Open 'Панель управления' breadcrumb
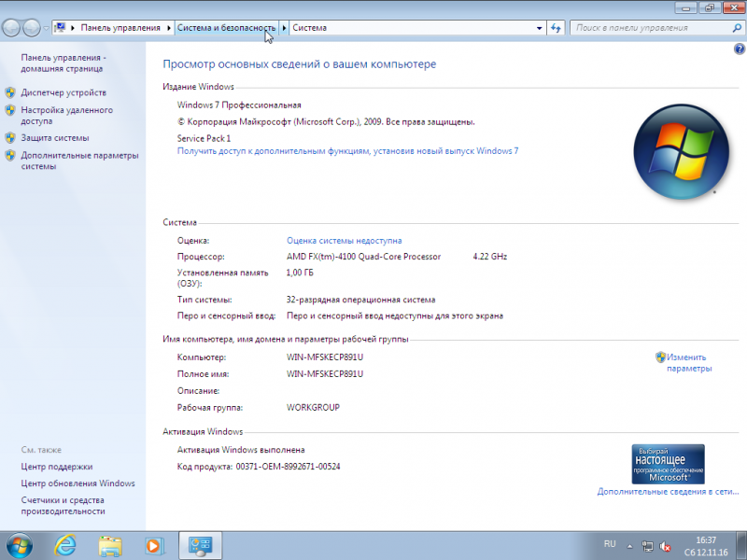This screenshot has width=747, height=560. (x=120, y=28)
